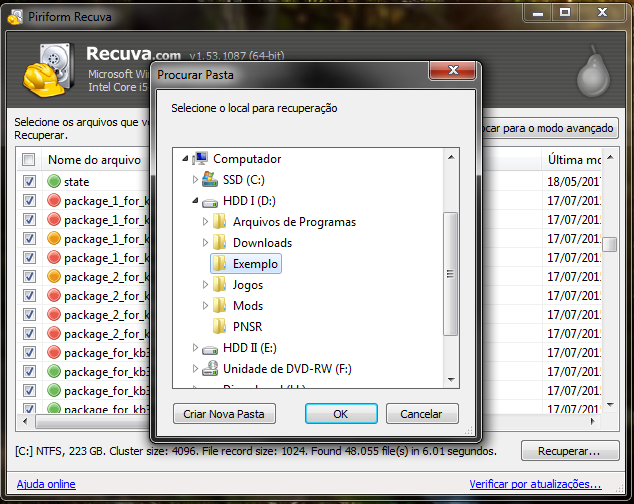Close the Procurar Pasta dialog

pos(453,70)
